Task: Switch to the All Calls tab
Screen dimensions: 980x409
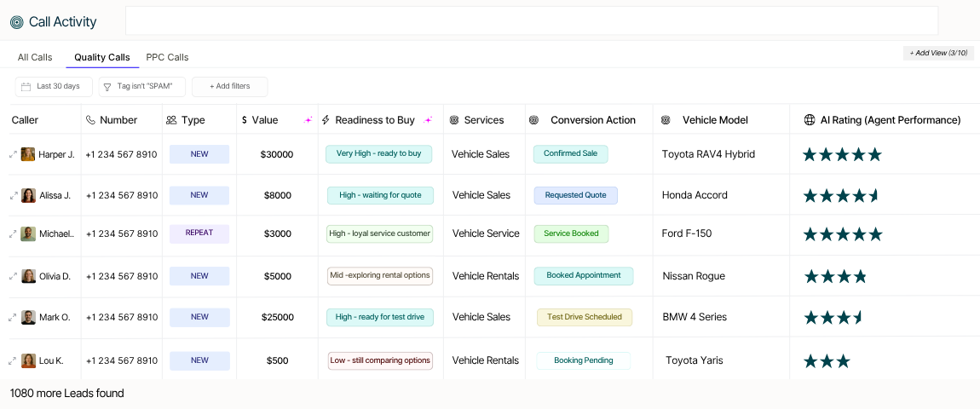Action: click(x=35, y=57)
